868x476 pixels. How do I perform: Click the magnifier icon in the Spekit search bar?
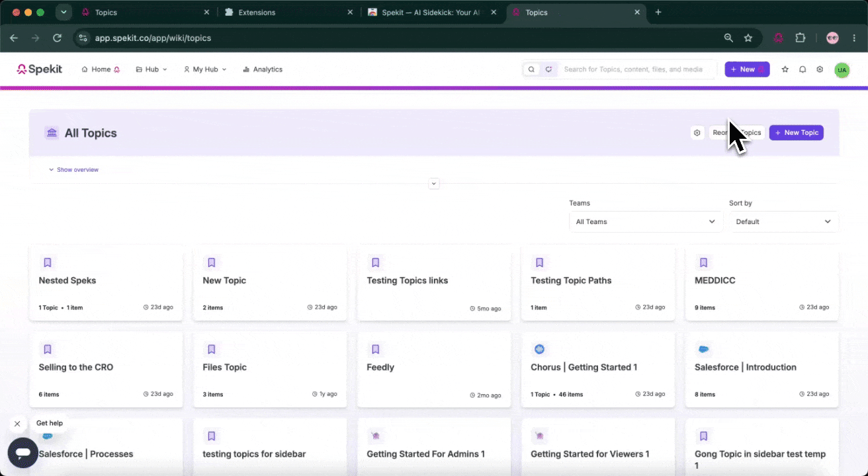pyautogui.click(x=531, y=69)
